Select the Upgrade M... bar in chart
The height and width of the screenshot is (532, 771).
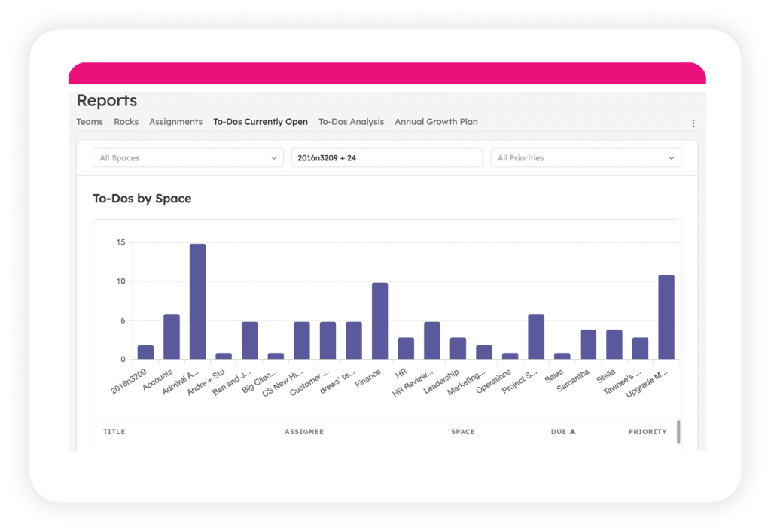666,318
